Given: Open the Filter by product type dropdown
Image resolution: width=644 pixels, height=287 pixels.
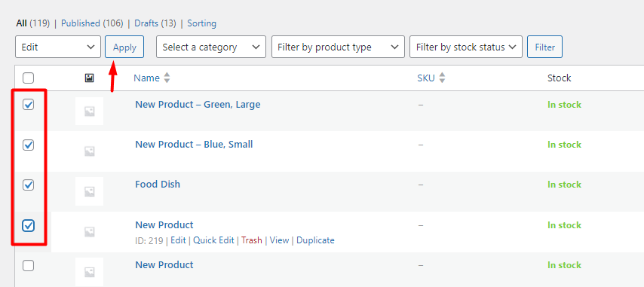Looking at the screenshot, I should (338, 47).
